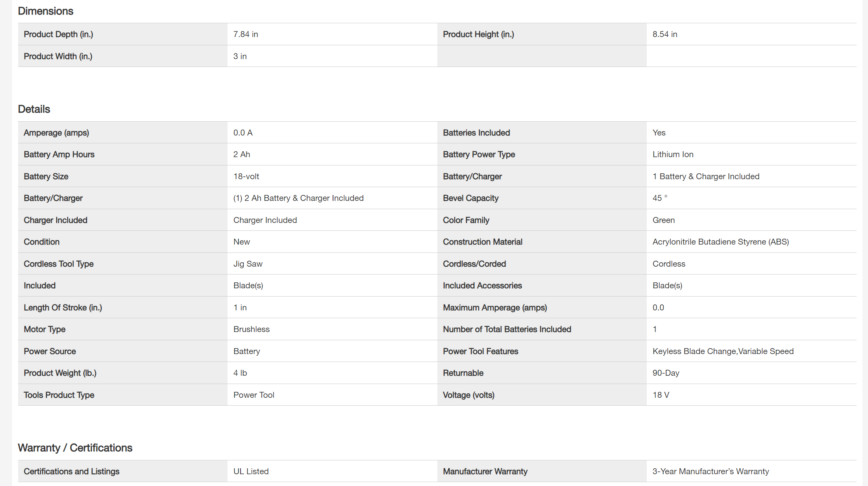Click the Construction Material label
The height and width of the screenshot is (486, 868).
[x=482, y=242]
